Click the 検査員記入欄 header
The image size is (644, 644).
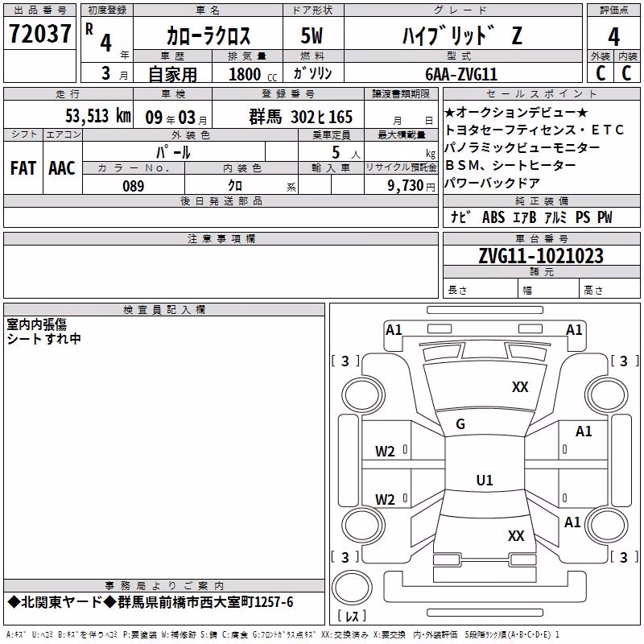pos(164,310)
